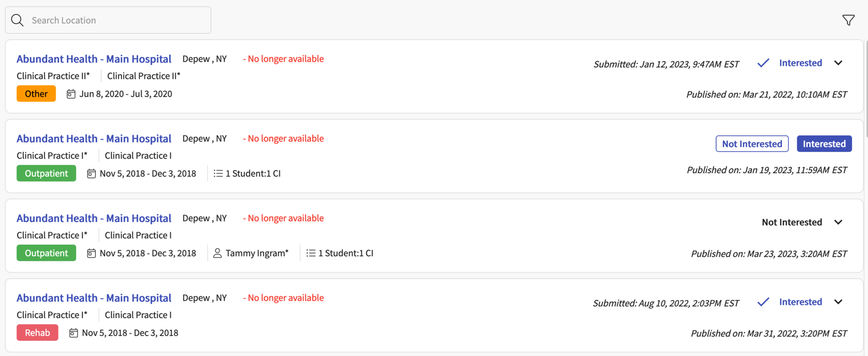This screenshot has width=868, height=356.
Task: Click the calendar icon on third listing dates
Action: click(x=90, y=252)
